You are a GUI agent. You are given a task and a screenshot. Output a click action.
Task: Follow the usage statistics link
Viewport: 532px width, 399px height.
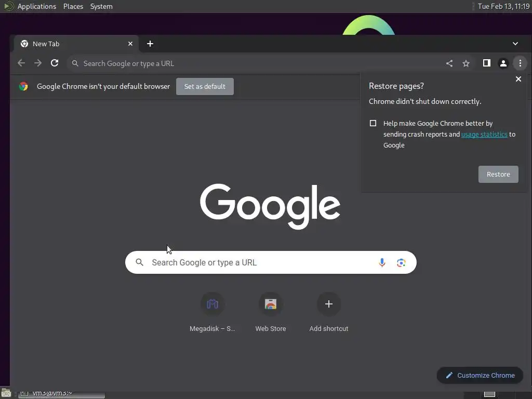pos(484,135)
